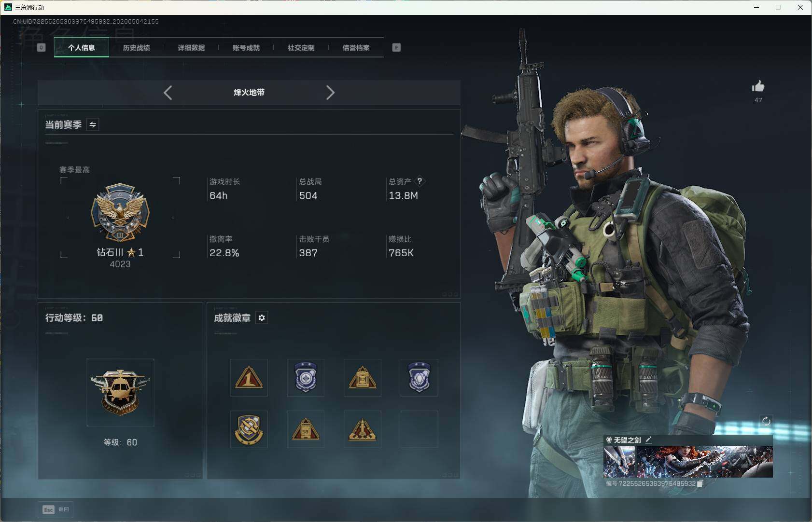Select the helicopter level 60 badge
This screenshot has width=812, height=522.
[120, 392]
